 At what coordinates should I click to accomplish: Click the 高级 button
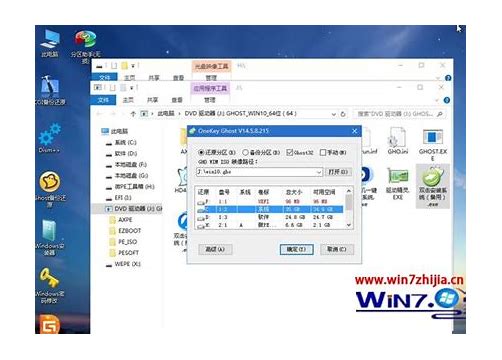(x=215, y=249)
